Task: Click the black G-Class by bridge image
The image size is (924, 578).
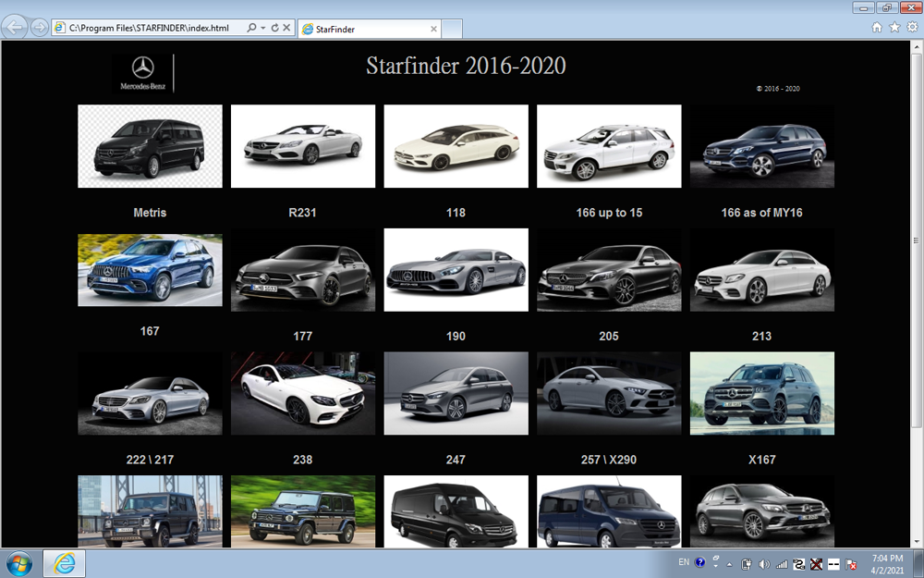Action: [150, 511]
